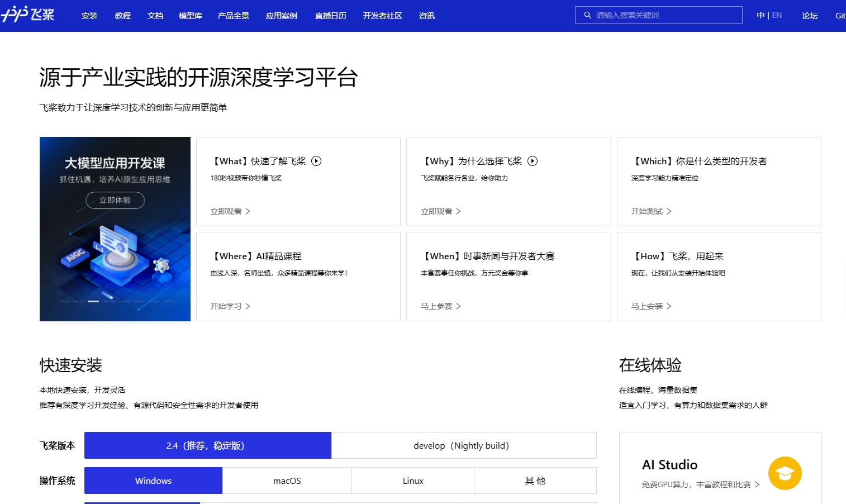This screenshot has width=846, height=504.
Task: Play the 【Why】为什么选择飞桨 video icon
Action: (533, 161)
